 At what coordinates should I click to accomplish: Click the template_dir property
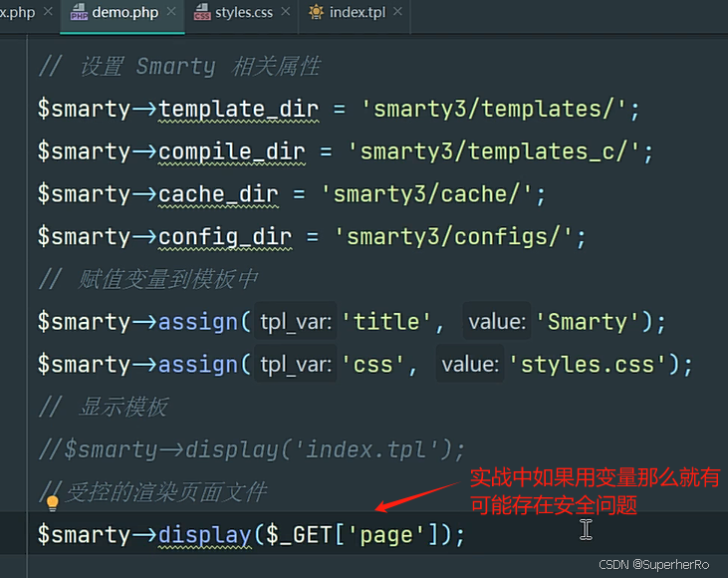[239, 110]
